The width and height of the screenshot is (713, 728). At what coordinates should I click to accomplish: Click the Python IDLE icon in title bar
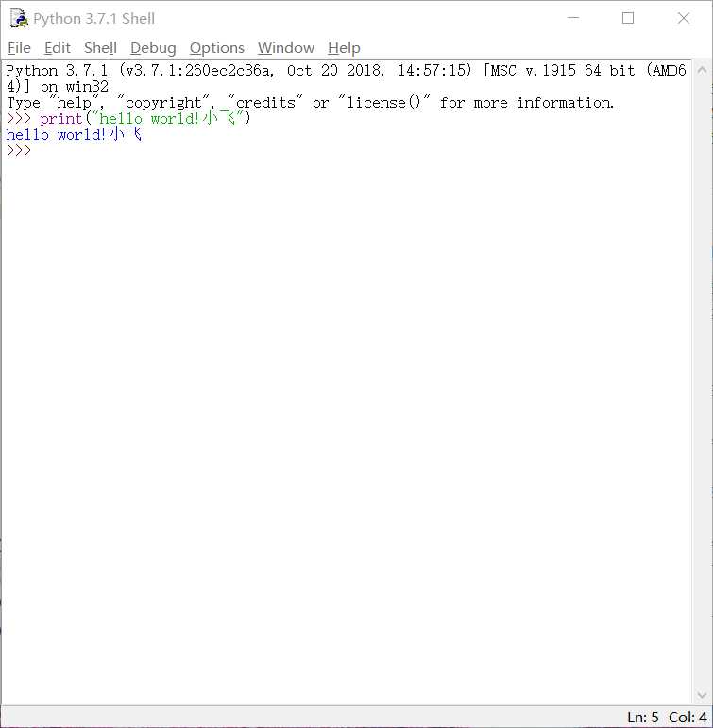pos(19,19)
